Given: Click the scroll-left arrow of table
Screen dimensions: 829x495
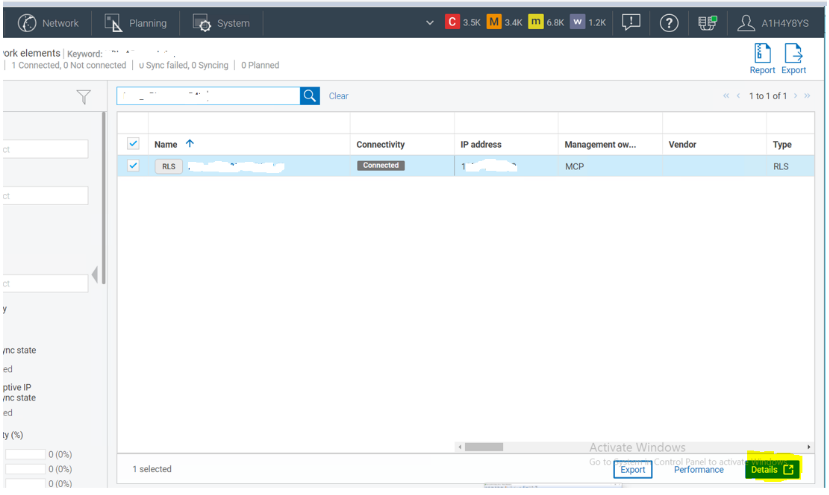Looking at the screenshot, I should click(x=460, y=447).
